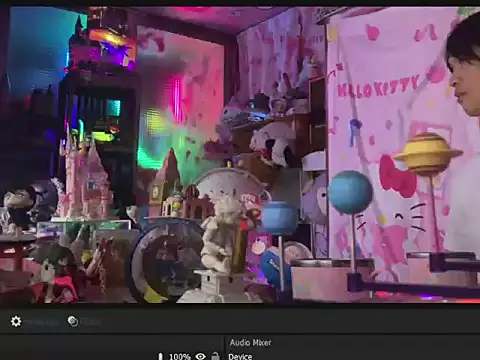The width and height of the screenshot is (480, 360).
Task: Toggle the source visibility eye icon
Action: click(x=200, y=356)
